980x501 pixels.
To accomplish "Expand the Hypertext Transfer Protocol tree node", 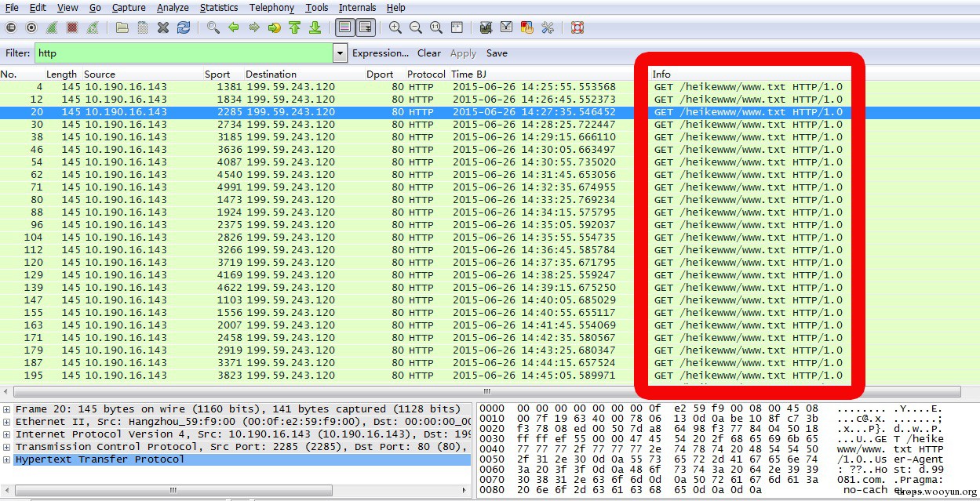I will pos(7,459).
